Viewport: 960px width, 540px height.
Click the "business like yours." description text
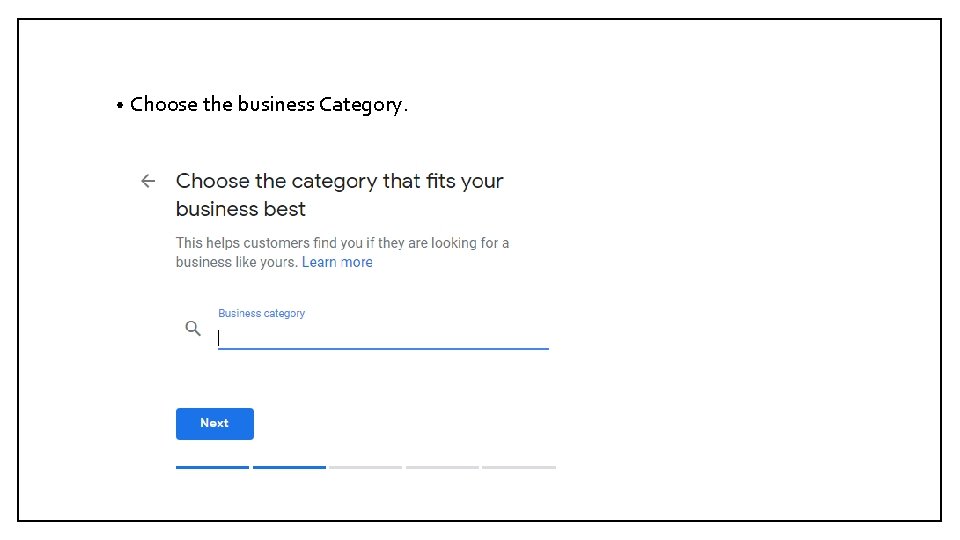click(x=236, y=262)
